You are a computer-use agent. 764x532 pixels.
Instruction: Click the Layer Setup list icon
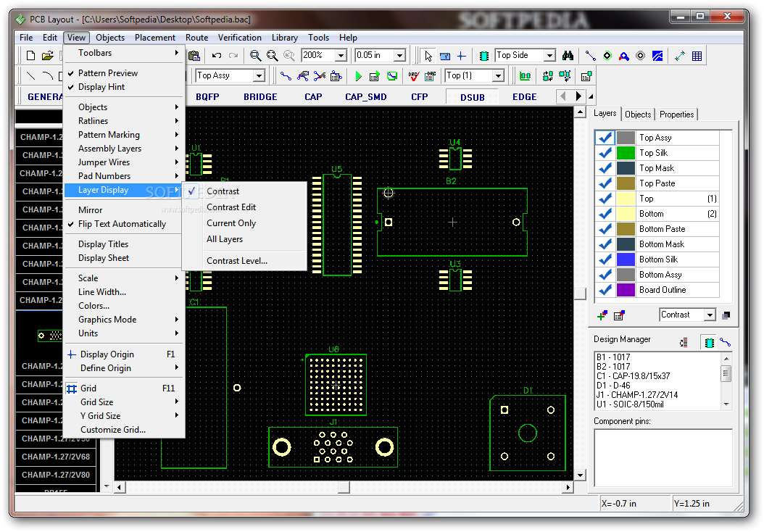click(619, 315)
